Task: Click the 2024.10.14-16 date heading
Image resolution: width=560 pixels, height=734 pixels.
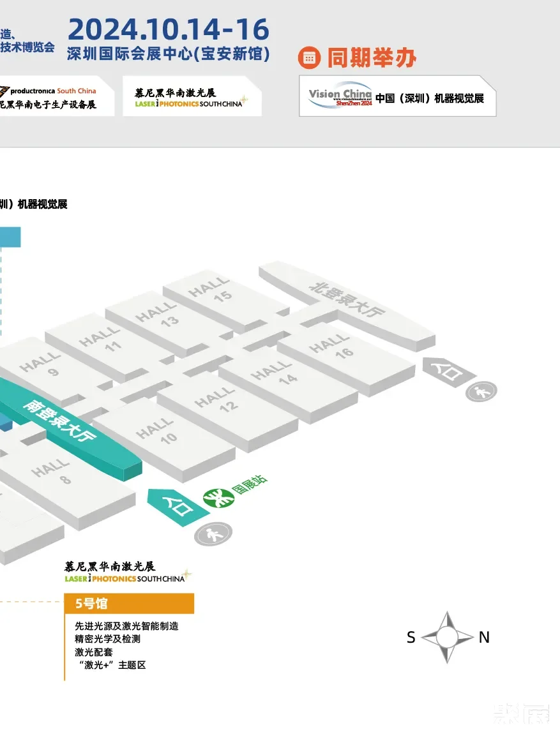Action: point(169,30)
